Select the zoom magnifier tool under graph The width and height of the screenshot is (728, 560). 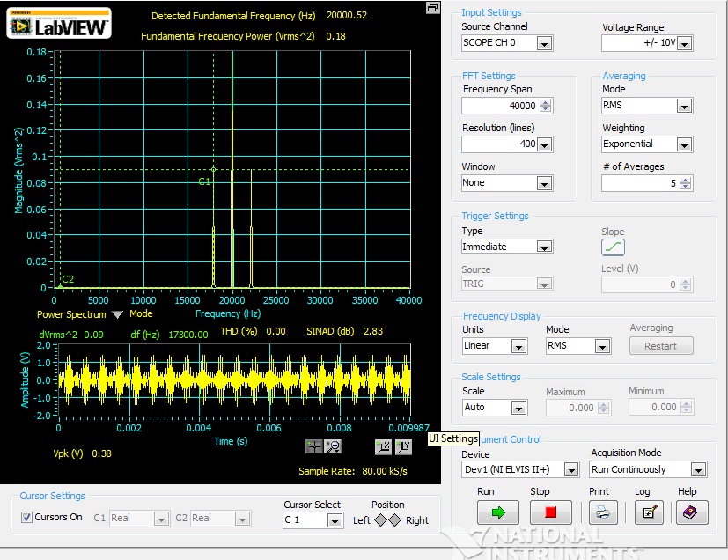click(333, 447)
